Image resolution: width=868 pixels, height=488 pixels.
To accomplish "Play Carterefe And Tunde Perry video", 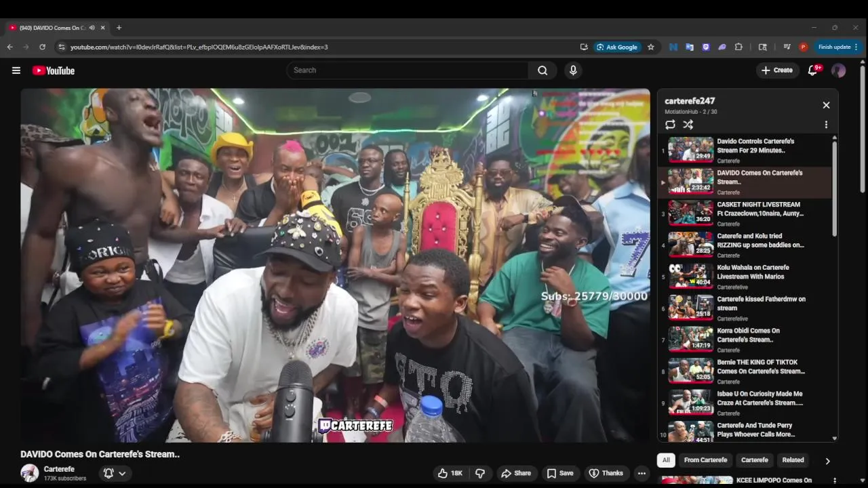I will pyautogui.click(x=745, y=431).
